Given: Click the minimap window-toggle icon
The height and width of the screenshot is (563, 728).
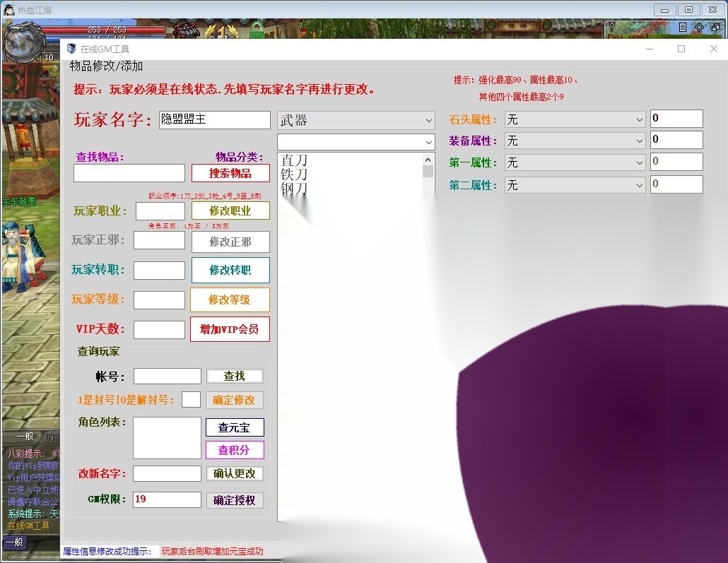Looking at the screenshot, I should (x=715, y=27).
